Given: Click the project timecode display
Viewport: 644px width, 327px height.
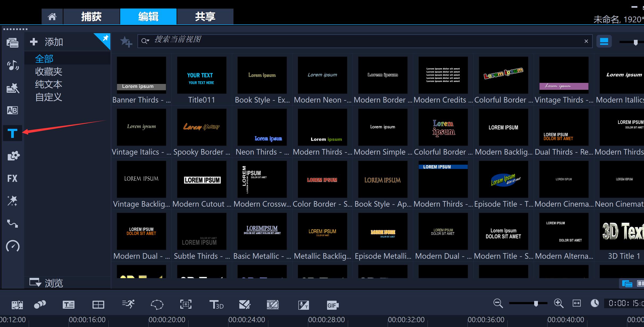Looking at the screenshot, I should (624, 303).
